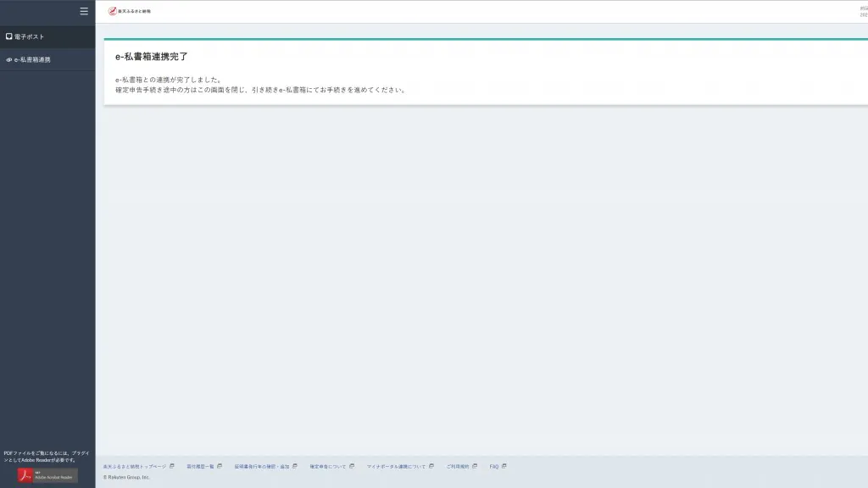Open the マイナポータル連携について link
Image resolution: width=868 pixels, height=488 pixels.
[x=396, y=466]
